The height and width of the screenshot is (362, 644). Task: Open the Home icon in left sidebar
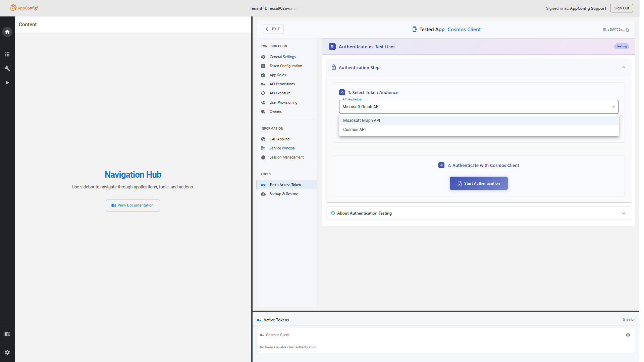pyautogui.click(x=7, y=32)
